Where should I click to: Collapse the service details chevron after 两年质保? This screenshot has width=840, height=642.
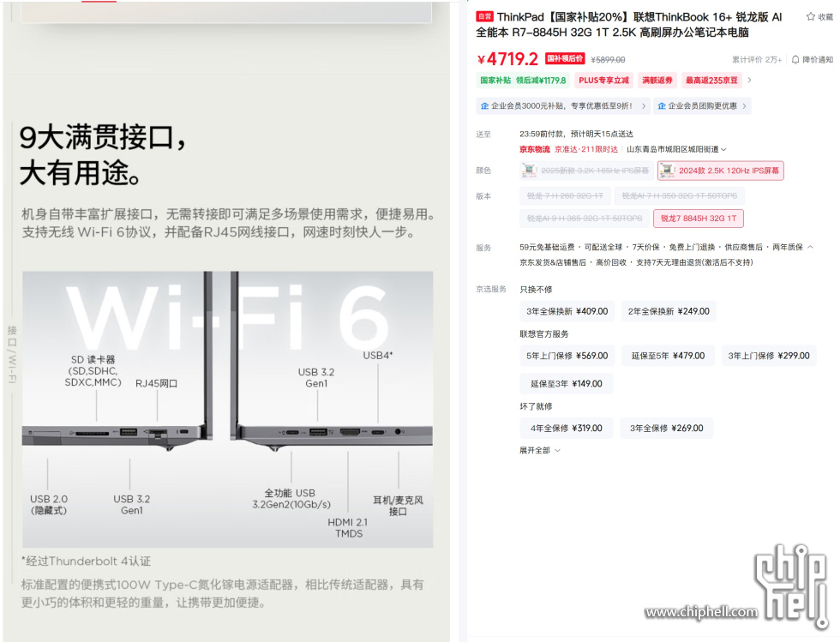[811, 247]
